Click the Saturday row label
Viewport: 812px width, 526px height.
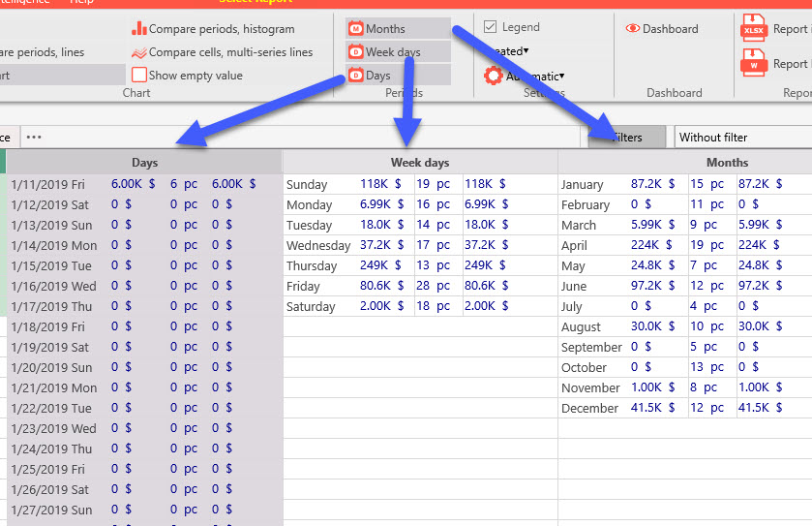[311, 306]
